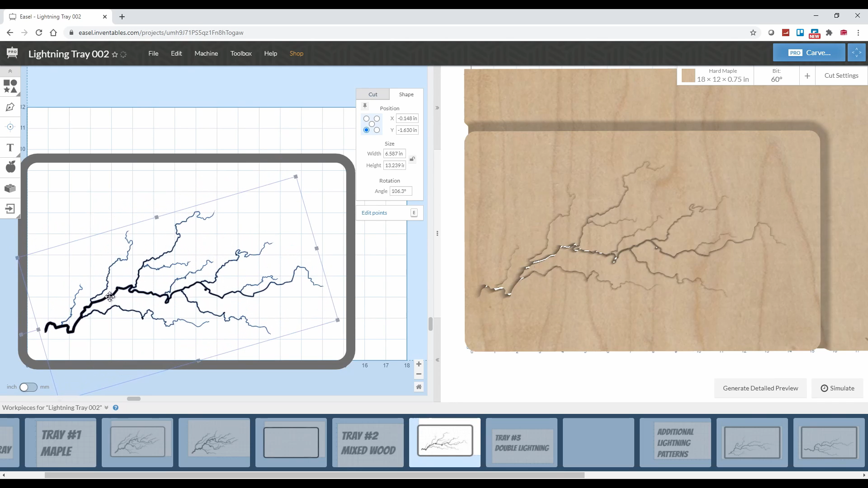Click the Machine menu item
The height and width of the screenshot is (488, 868).
pos(206,53)
